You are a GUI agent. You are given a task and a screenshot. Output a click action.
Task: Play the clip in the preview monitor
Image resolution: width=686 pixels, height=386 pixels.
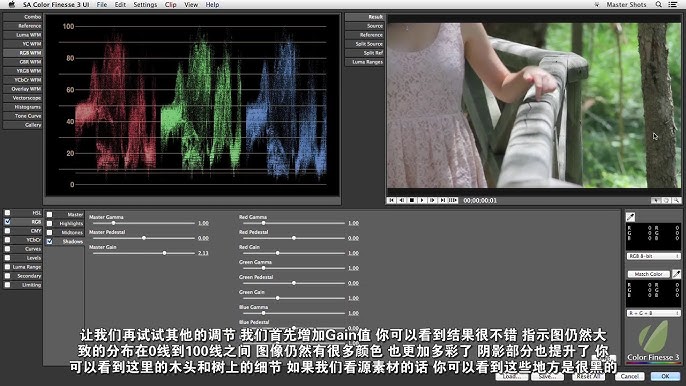(x=422, y=200)
